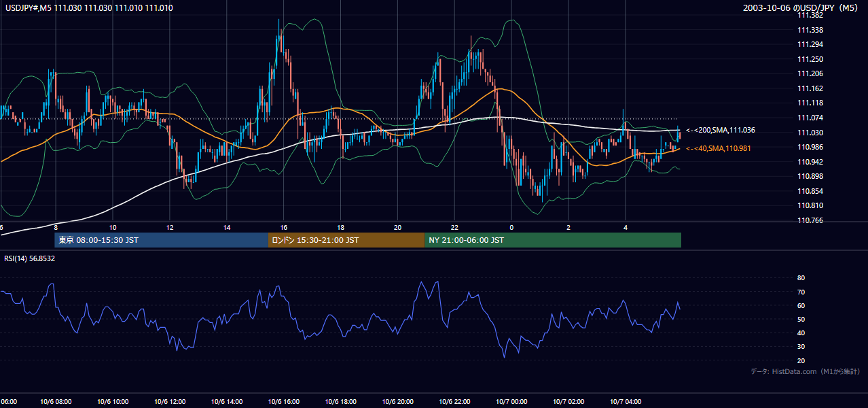The height and width of the screenshot is (408, 868).
Task: Click the 111.074 price axis label
Action: pyautogui.click(x=810, y=118)
